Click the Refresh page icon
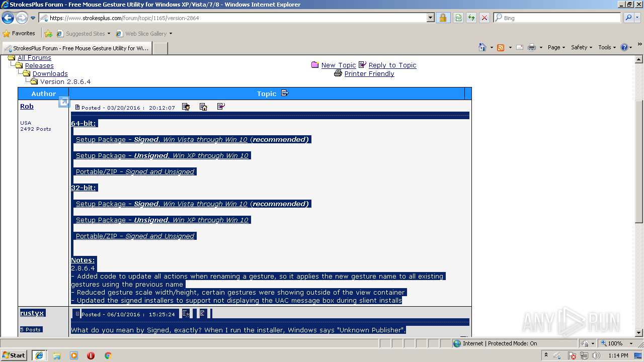 (x=471, y=18)
